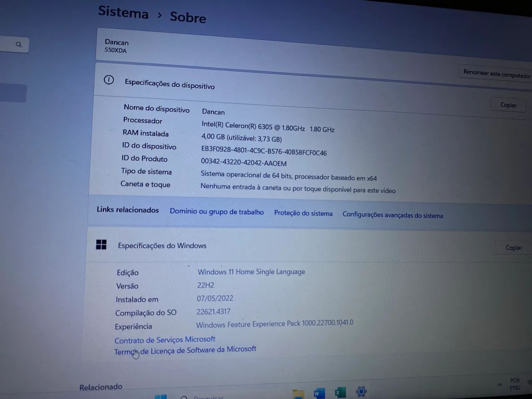
Task: Open File Explorer from the taskbar
Action: coord(298,394)
